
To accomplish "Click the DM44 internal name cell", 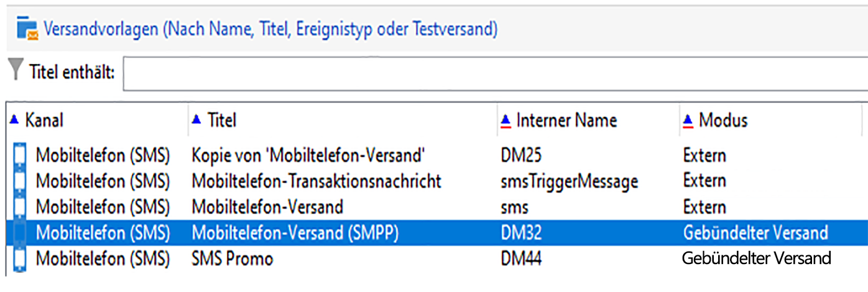I will pos(521,258).
